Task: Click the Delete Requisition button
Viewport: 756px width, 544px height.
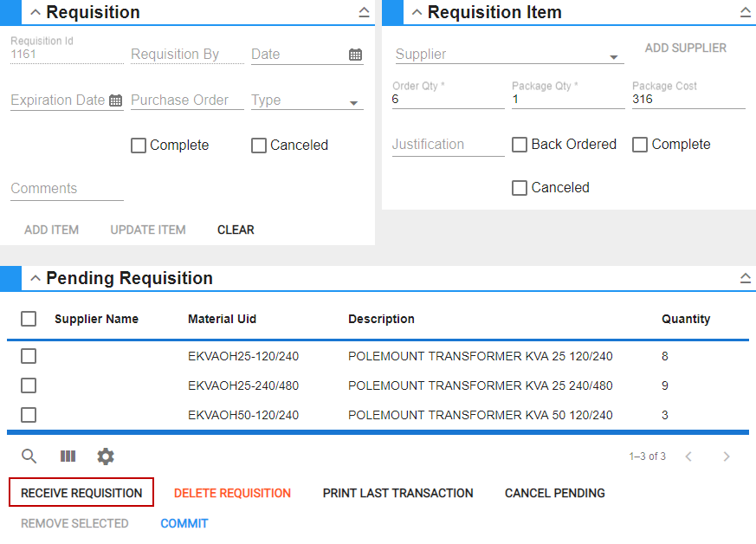Action: [x=232, y=493]
